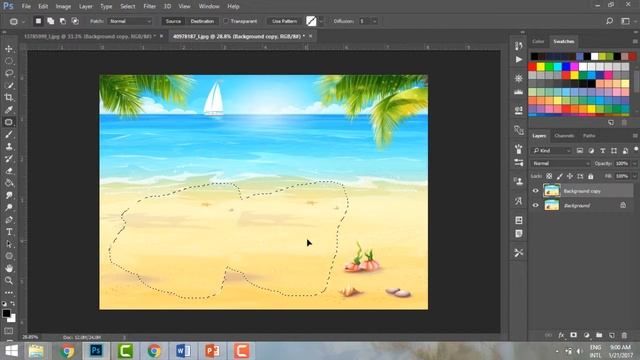Toggle lock transparent pixels
This screenshot has width=640, height=360.
[x=549, y=176]
